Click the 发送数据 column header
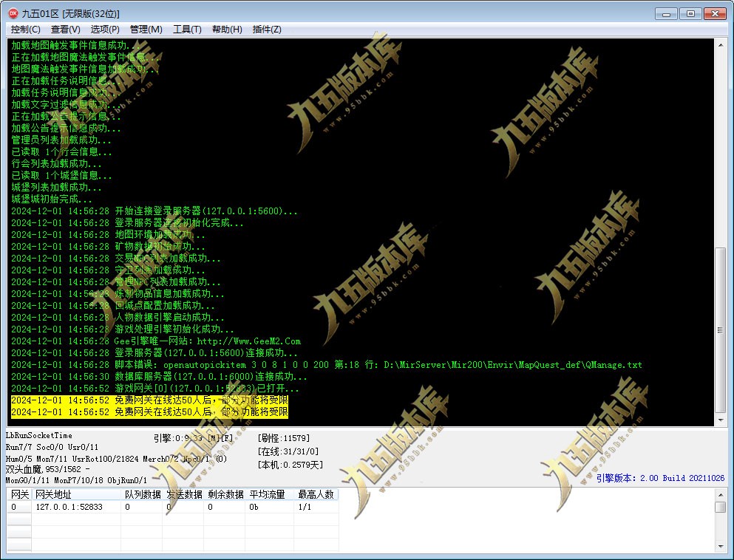 coord(183,494)
